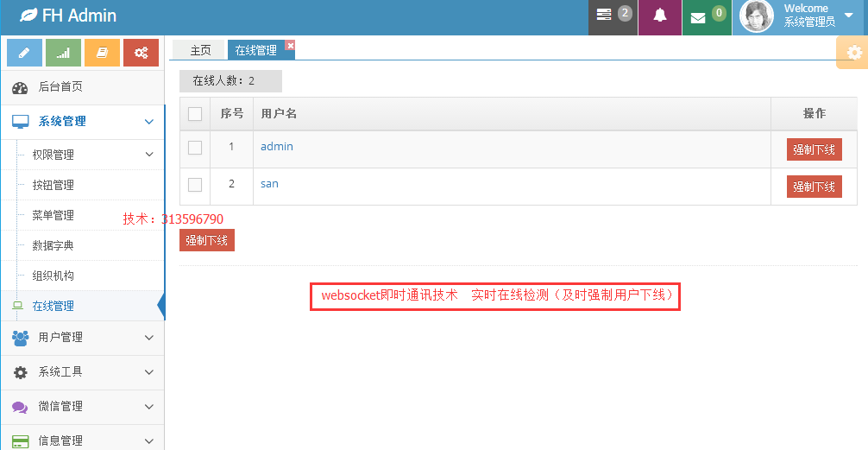The image size is (868, 450).
Task: Expand the 权限管理 submenu chevron
Action: tap(149, 154)
